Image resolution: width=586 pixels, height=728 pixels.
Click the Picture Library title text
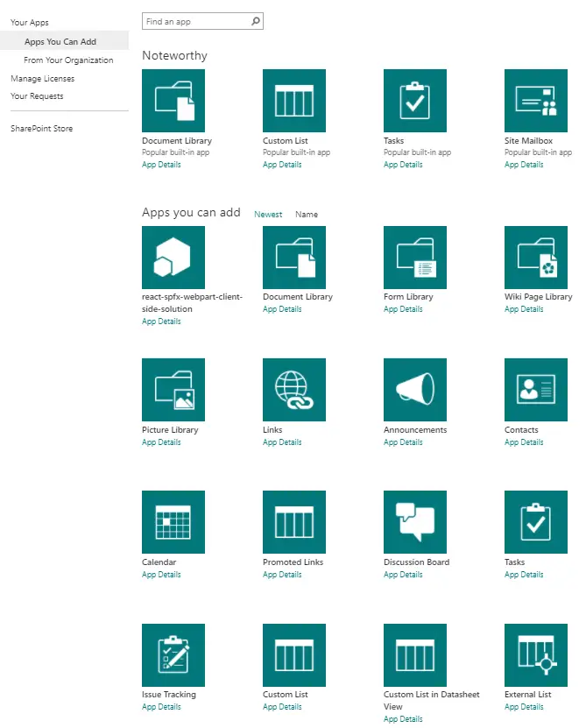tap(170, 430)
